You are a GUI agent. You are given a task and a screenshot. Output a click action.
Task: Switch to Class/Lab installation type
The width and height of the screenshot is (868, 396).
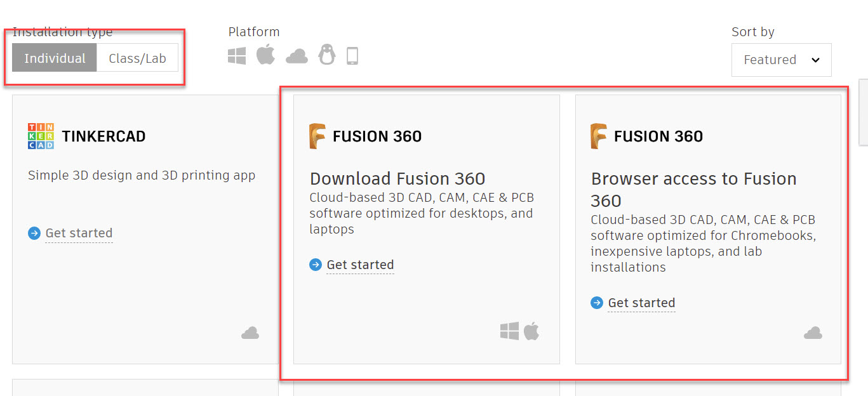(x=137, y=58)
